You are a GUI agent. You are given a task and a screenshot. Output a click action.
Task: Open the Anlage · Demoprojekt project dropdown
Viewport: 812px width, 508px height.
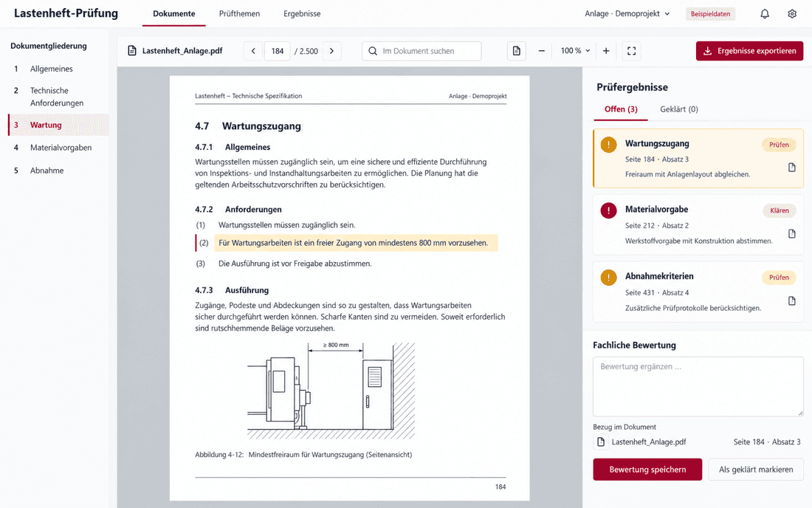coord(627,14)
